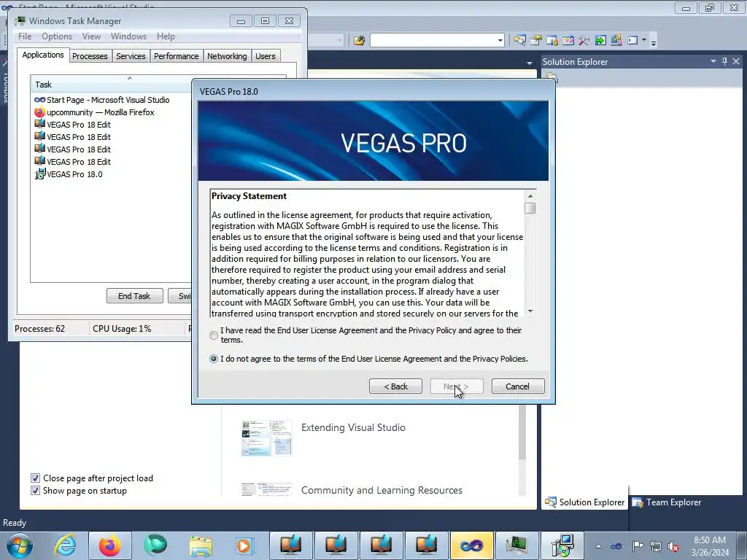Open the Extension Manager toolbar icon
This screenshot has height=560, width=747.
[616, 41]
